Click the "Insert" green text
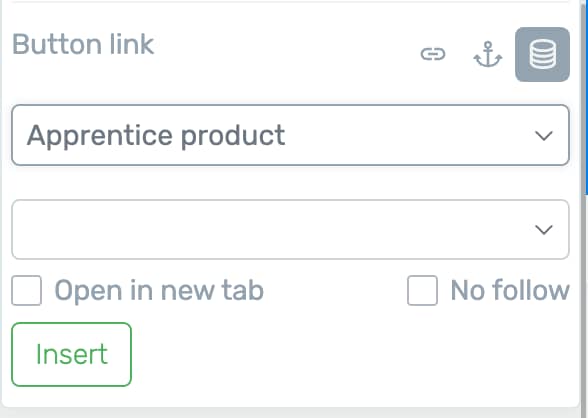 click(72, 354)
